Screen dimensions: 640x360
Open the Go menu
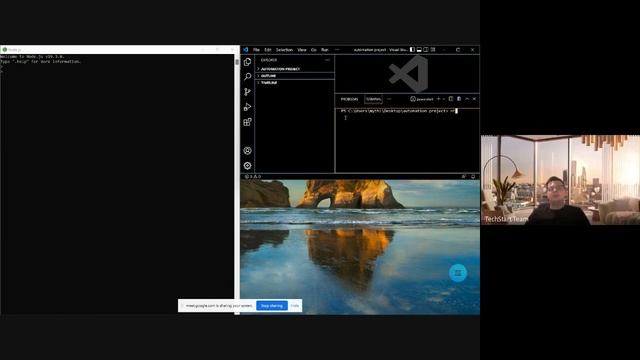click(314, 50)
